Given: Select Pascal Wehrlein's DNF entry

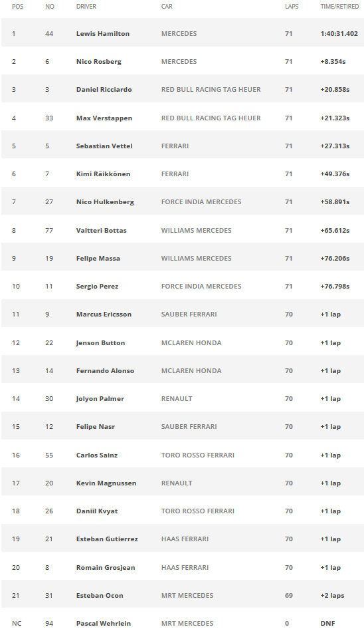Looking at the screenshot, I should 328,624.
